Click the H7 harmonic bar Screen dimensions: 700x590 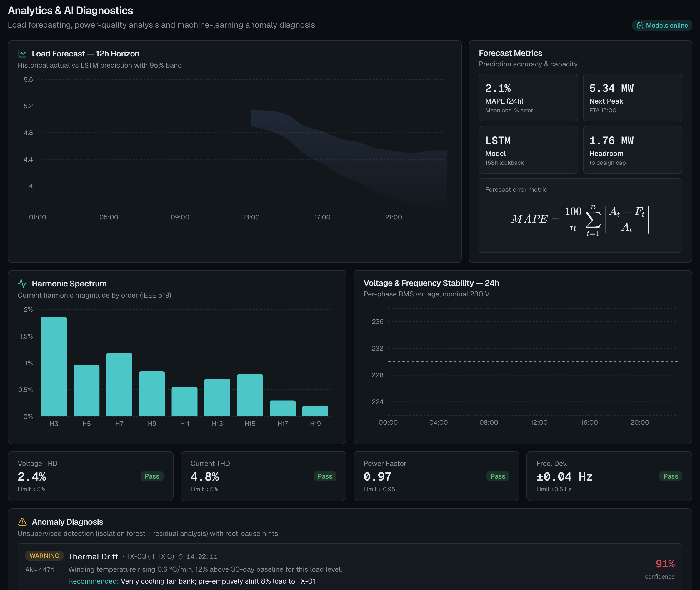(x=119, y=385)
